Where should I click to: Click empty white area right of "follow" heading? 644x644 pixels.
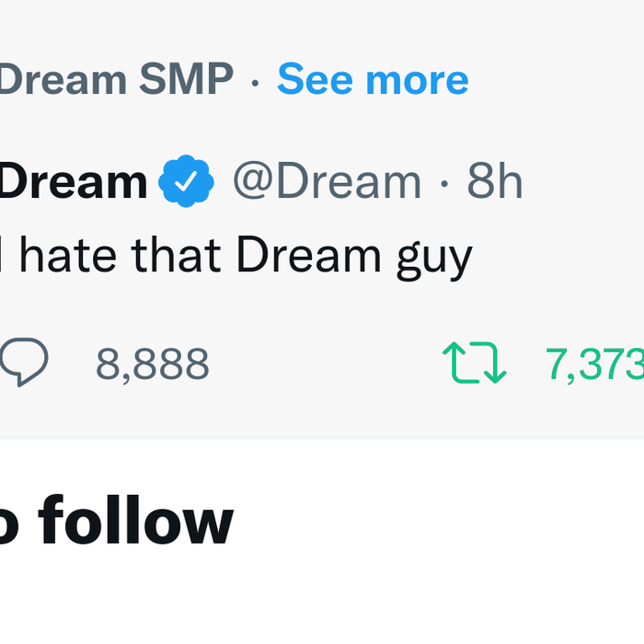point(442,521)
